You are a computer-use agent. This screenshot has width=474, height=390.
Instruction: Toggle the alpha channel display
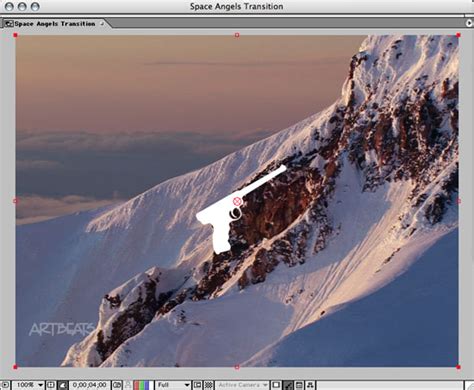(x=152, y=385)
